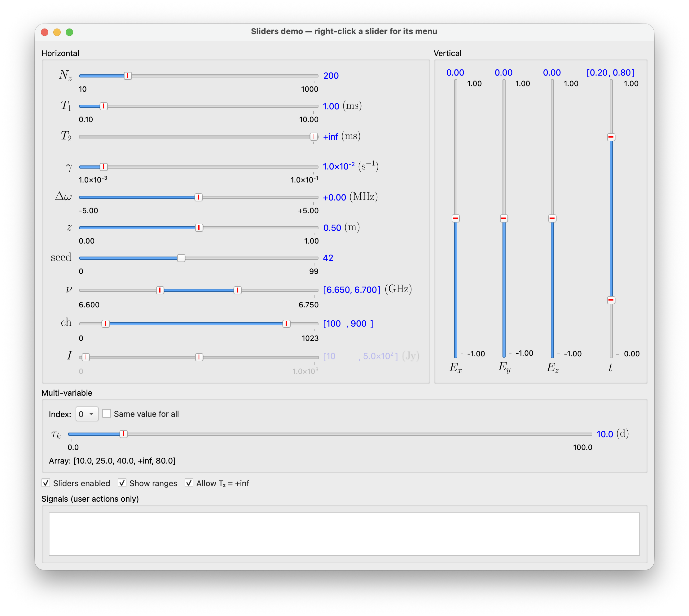The width and height of the screenshot is (689, 616).
Task: Click the T1 value 1.00
Action: coord(331,107)
